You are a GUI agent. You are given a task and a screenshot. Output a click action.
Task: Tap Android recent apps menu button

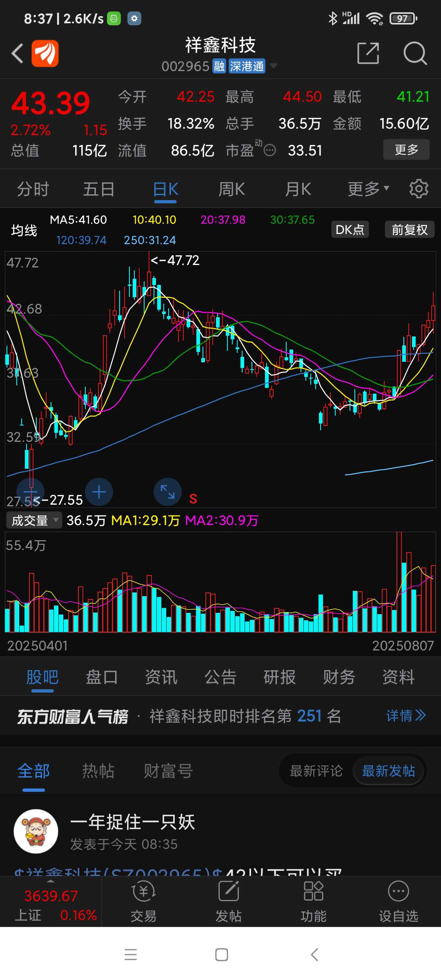131,955
